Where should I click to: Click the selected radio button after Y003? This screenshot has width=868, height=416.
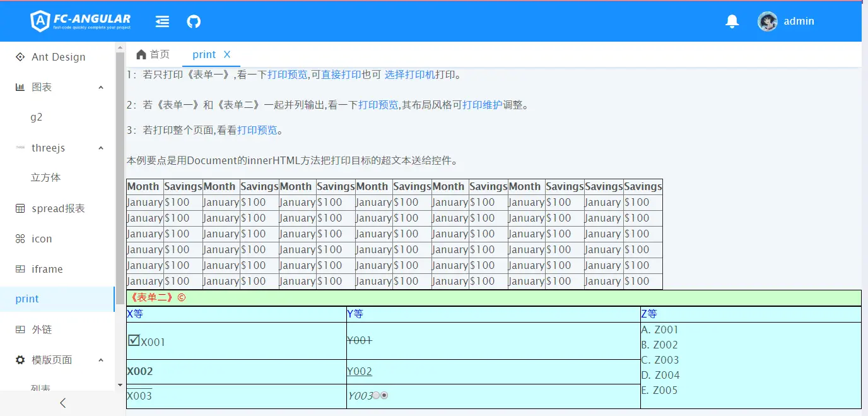coord(384,395)
